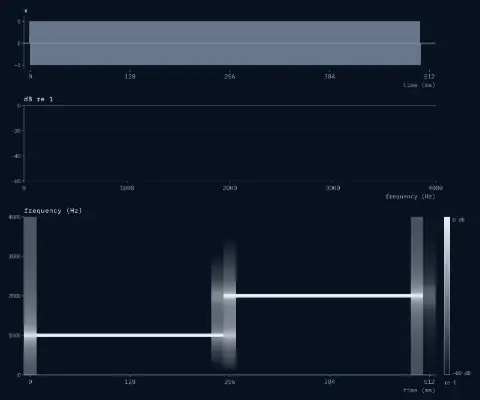Click the 128 tick on spectrogram time axis

tap(130, 382)
